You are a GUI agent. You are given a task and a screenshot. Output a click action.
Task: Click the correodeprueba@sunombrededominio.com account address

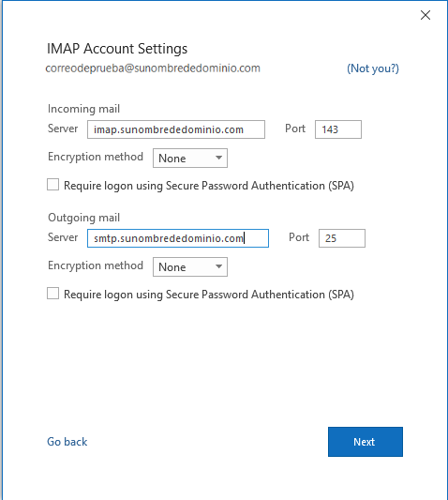coord(153,68)
